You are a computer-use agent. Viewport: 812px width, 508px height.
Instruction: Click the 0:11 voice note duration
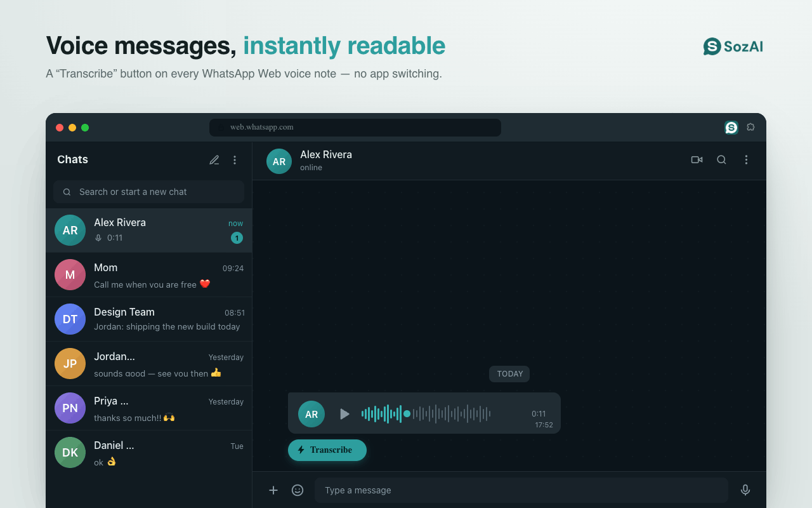[539, 414]
